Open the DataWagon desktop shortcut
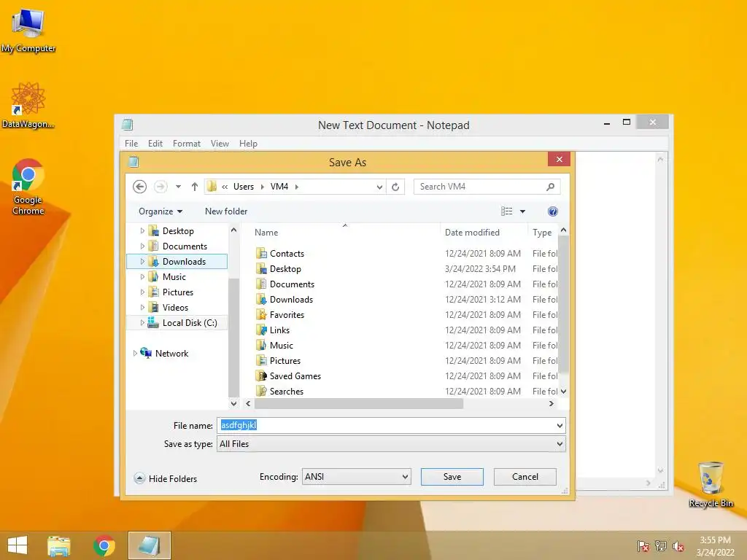 (28, 105)
